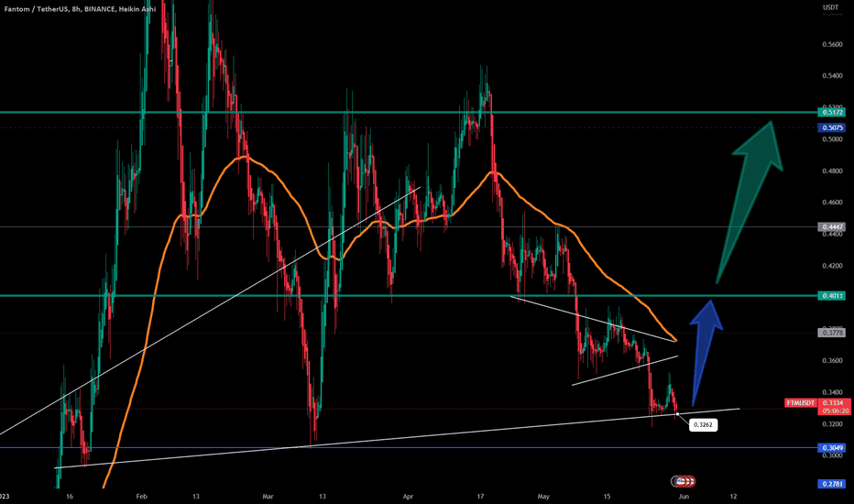Click the 0.4447 gray price label
Image resolution: width=854 pixels, height=504 pixels.
point(831,226)
